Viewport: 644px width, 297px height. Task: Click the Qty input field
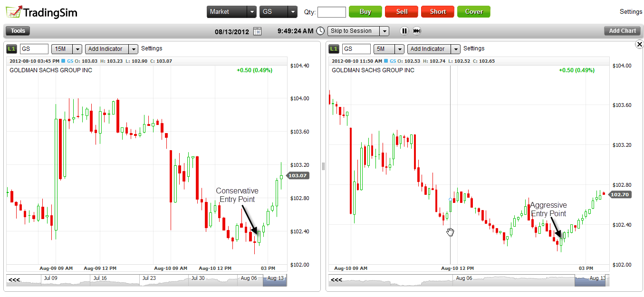tap(331, 12)
